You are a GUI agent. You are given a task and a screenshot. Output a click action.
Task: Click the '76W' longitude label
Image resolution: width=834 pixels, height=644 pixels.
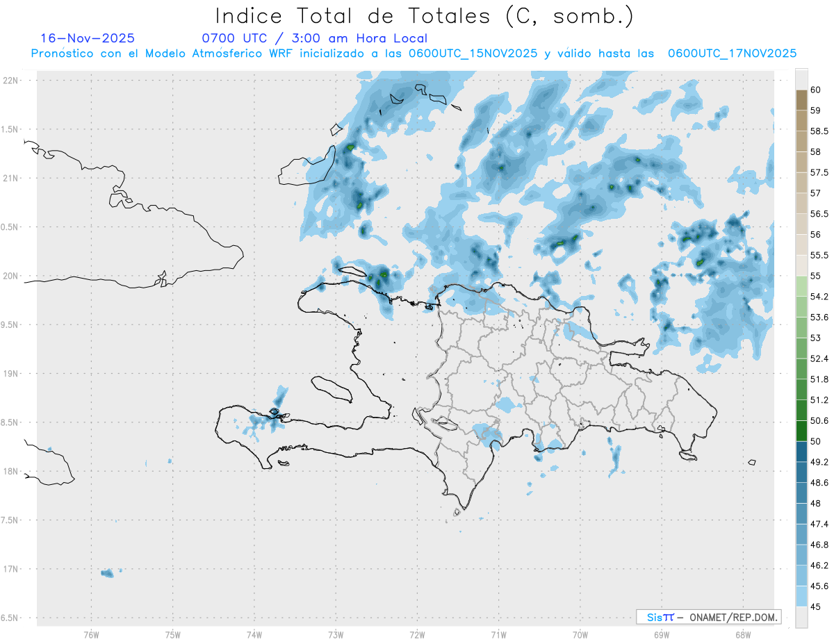(x=91, y=635)
